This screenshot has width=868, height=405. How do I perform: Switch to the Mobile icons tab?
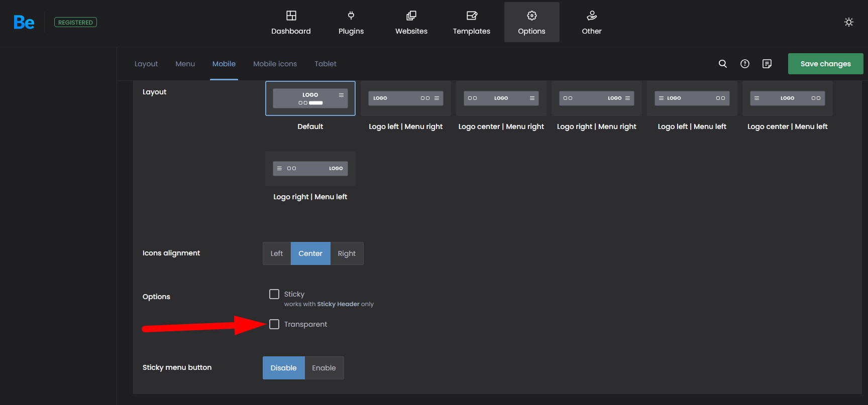[275, 64]
